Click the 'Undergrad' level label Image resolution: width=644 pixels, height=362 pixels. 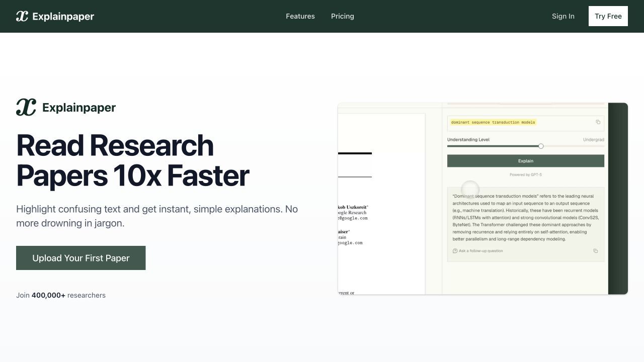point(594,140)
